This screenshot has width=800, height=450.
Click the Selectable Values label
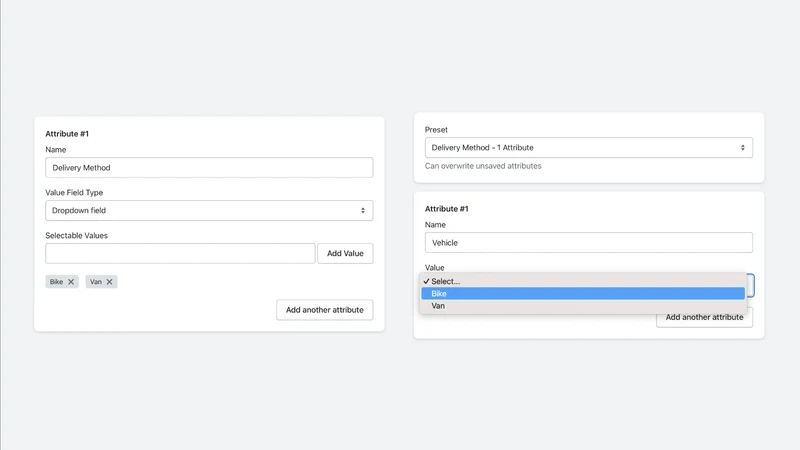click(77, 235)
